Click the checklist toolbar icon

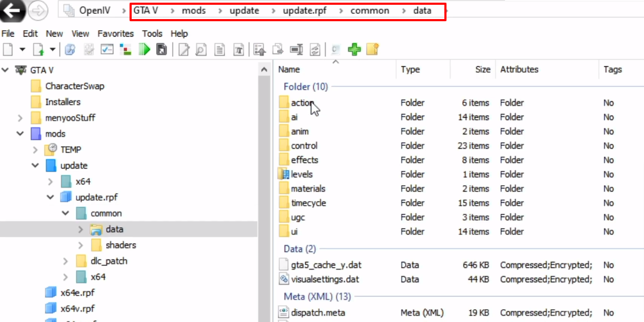pyautogui.click(x=107, y=49)
